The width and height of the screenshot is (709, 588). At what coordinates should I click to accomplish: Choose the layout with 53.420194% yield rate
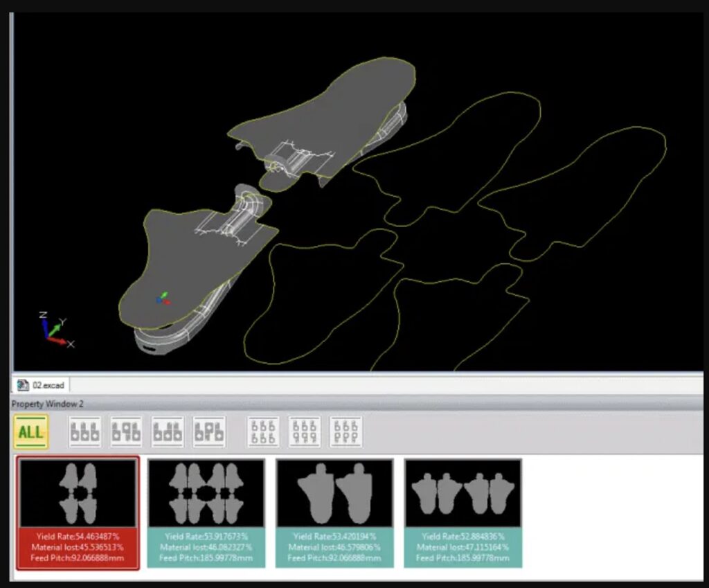pyautogui.click(x=334, y=493)
